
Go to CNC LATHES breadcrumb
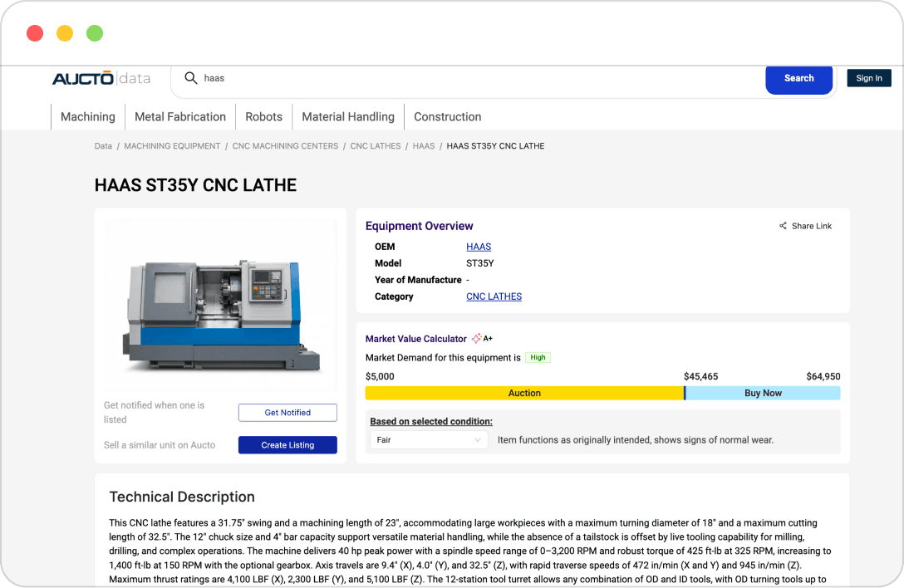pyautogui.click(x=376, y=146)
